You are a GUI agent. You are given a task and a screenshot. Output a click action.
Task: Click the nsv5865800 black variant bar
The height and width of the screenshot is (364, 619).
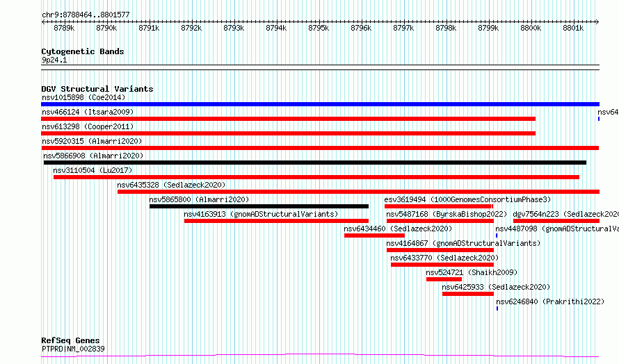tap(259, 206)
